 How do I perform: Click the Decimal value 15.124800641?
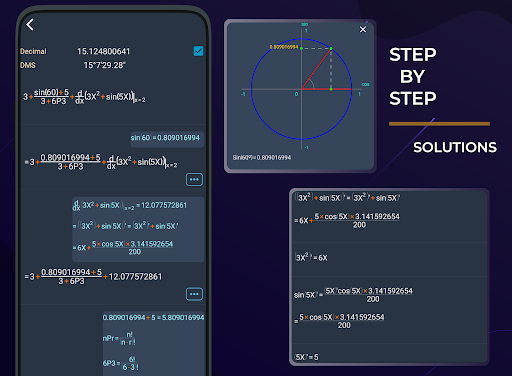[x=104, y=51]
